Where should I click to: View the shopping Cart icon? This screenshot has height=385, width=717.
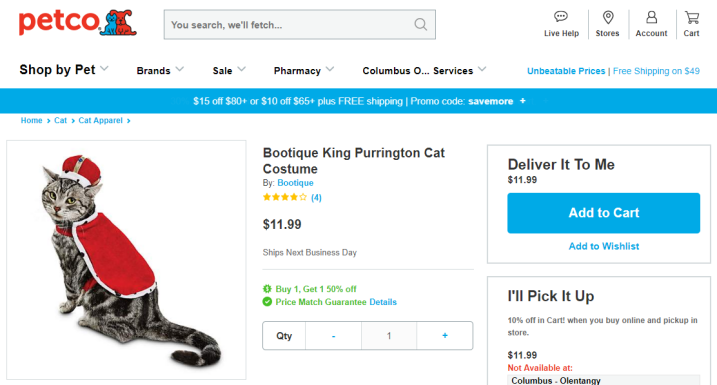(691, 17)
